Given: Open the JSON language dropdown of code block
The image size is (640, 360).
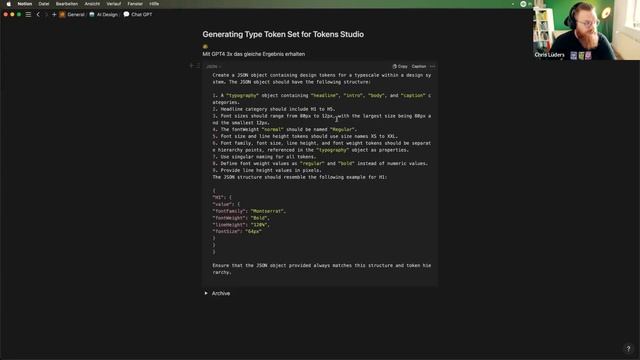Looking at the screenshot, I should (x=213, y=66).
